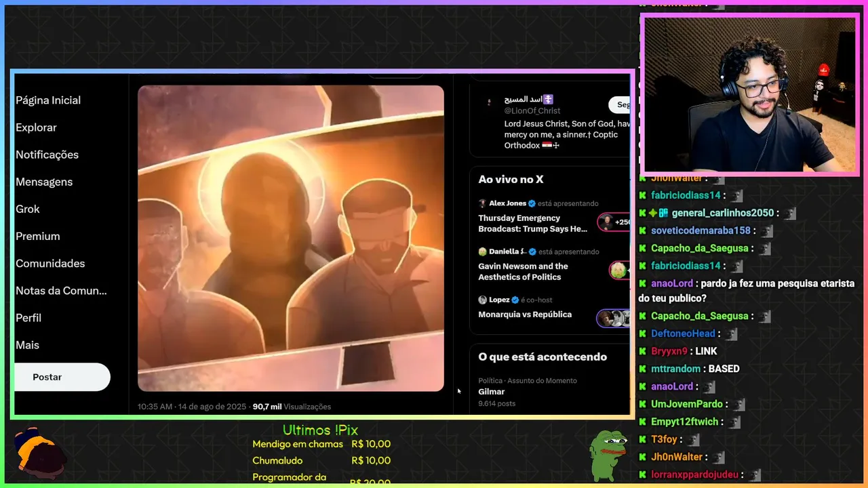
Task: Click Empyt12ftwich username in chat
Action: (x=684, y=422)
